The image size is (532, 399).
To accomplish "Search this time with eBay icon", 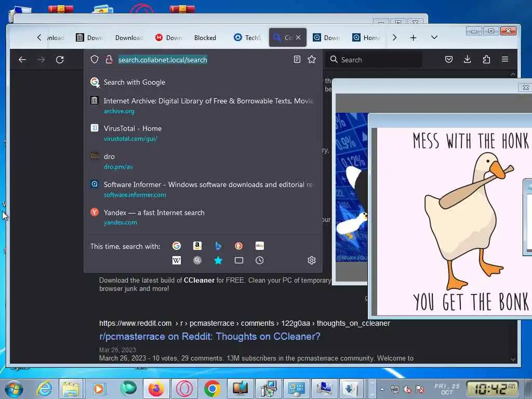I will click(x=260, y=246).
